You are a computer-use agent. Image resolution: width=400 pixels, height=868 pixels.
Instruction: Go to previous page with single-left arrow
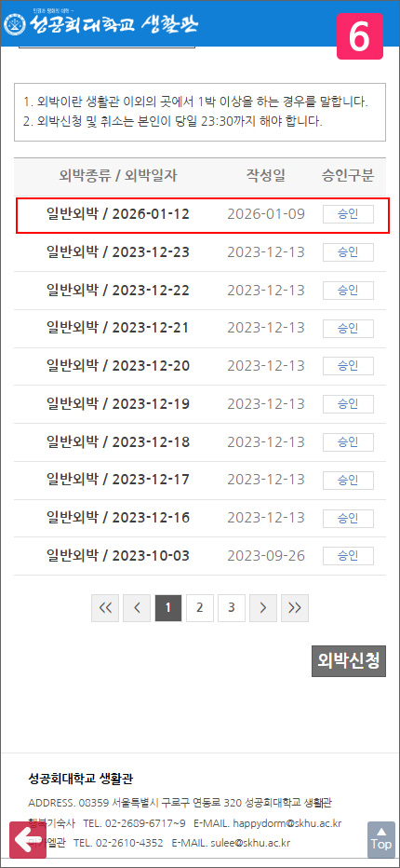[137, 608]
